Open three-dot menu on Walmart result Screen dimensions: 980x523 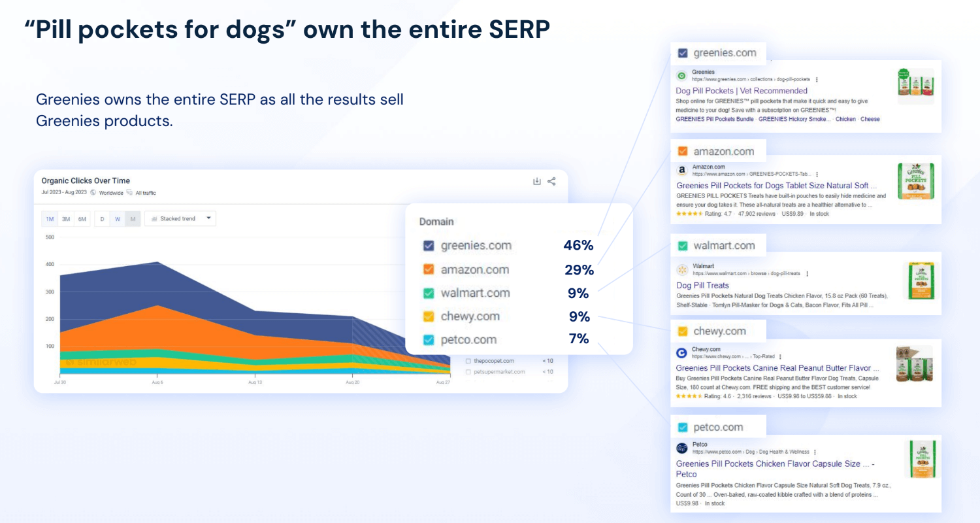coord(808,274)
